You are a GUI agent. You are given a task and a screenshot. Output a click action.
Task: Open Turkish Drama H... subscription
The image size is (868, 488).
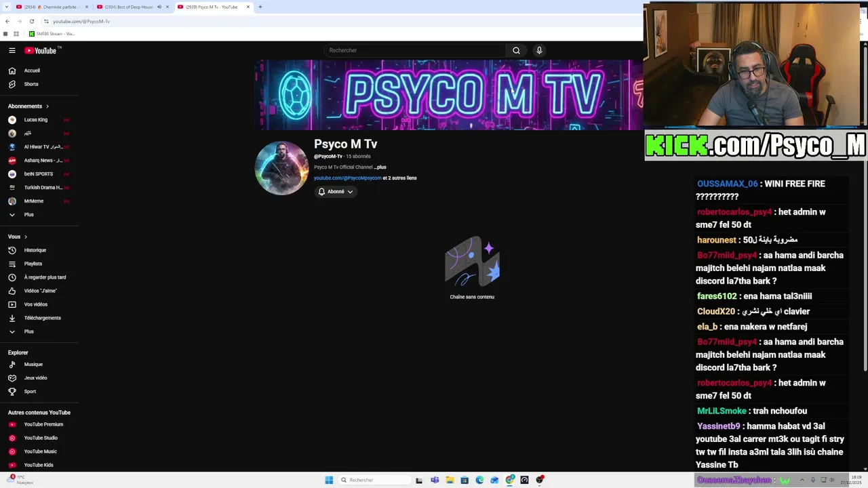pyautogui.click(x=43, y=188)
